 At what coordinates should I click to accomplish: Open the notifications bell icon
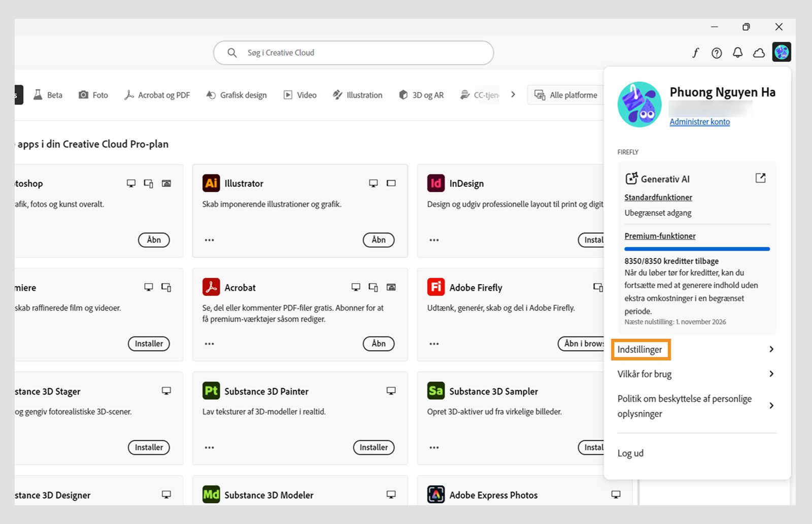pyautogui.click(x=738, y=52)
